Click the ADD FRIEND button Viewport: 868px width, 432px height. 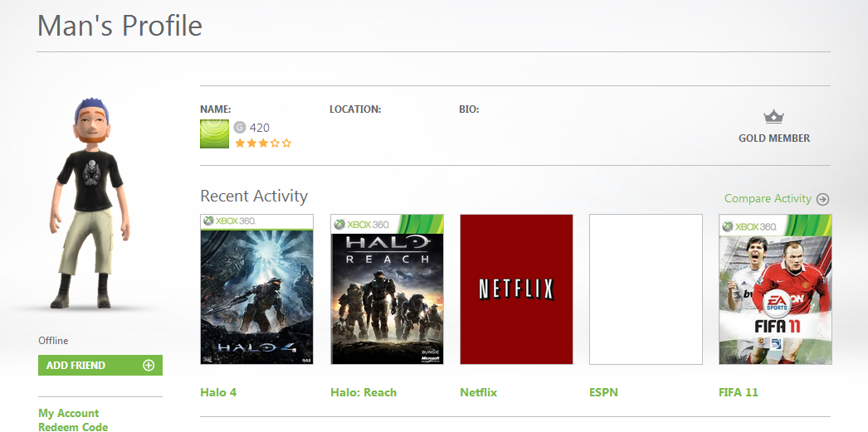tap(100, 365)
